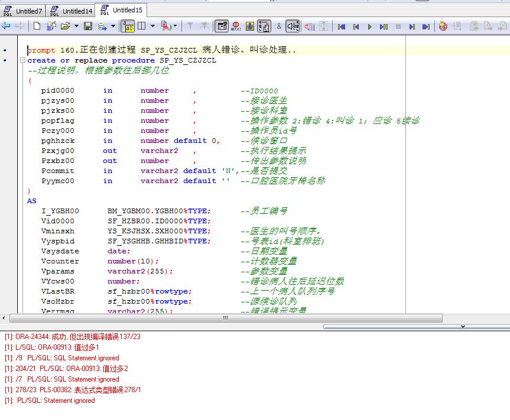Click the new blank document icon
510x420 pixels.
[x=37, y=26]
